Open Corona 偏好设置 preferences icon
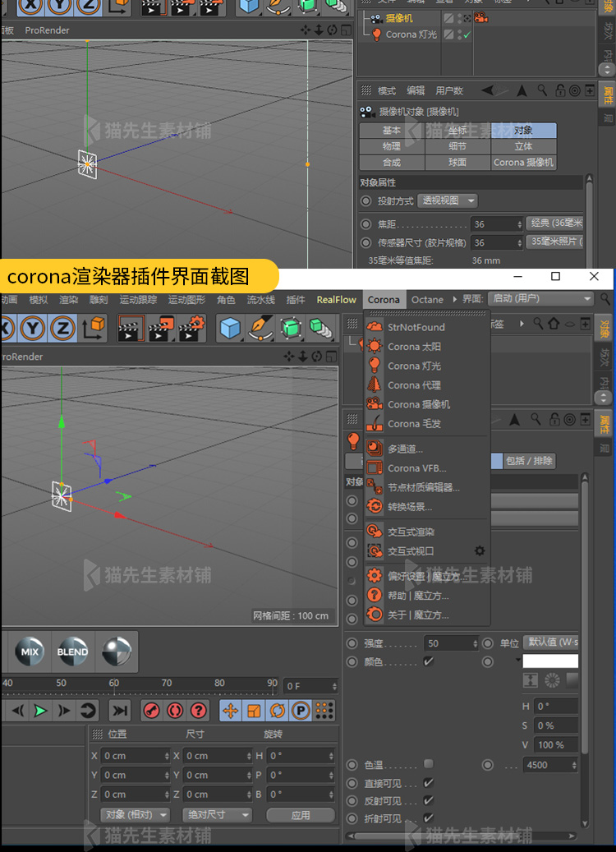The height and width of the screenshot is (852, 616). tap(375, 576)
